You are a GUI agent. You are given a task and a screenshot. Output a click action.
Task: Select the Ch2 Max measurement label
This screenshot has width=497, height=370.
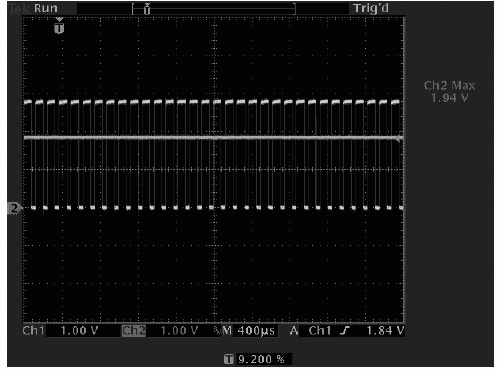(449, 86)
